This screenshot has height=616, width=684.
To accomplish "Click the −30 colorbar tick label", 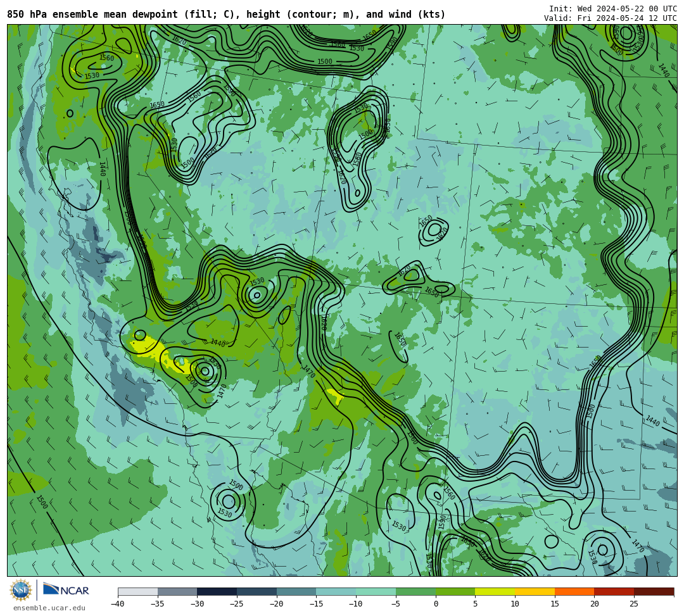I will [197, 604].
